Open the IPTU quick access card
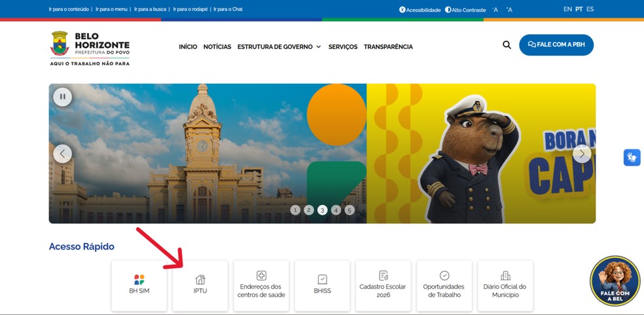644x315 pixels. 200,286
